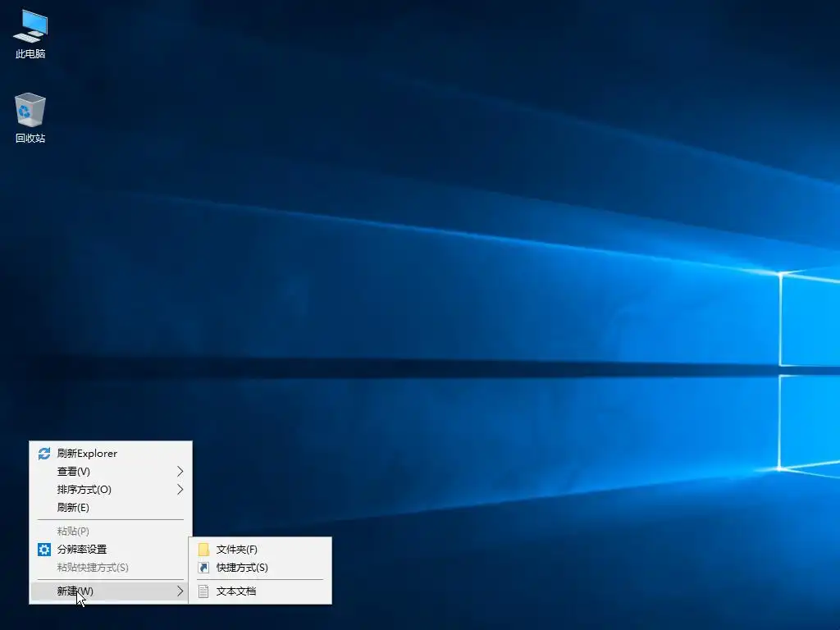Click the 此电脑 icon label text
Viewport: 840px width, 630px height.
click(x=30, y=54)
